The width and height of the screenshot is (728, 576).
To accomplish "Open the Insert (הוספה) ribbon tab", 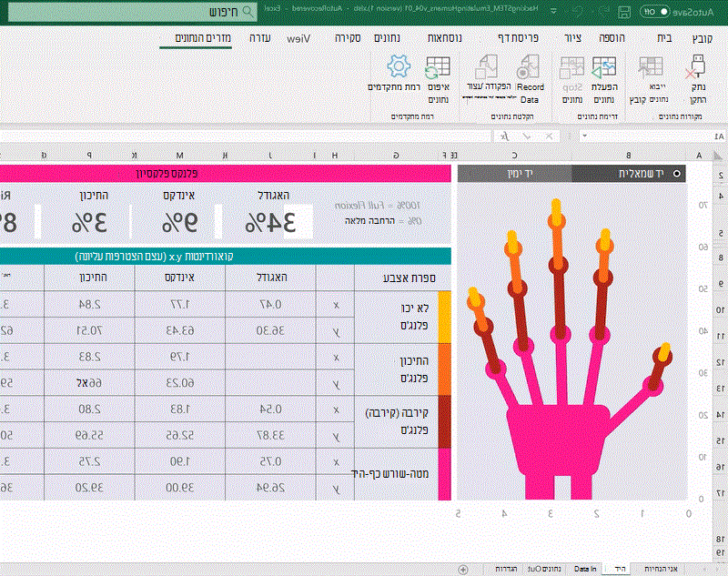I will coord(612,38).
